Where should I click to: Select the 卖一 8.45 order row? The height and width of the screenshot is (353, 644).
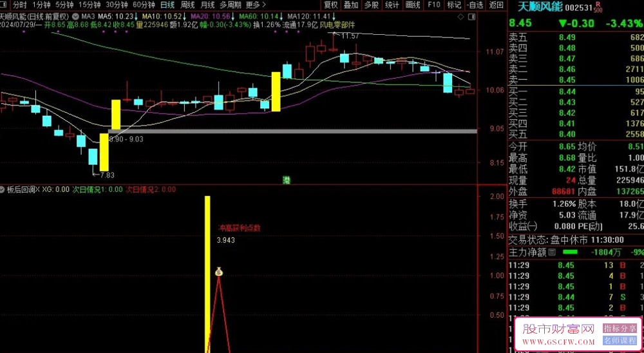pyautogui.click(x=576, y=80)
